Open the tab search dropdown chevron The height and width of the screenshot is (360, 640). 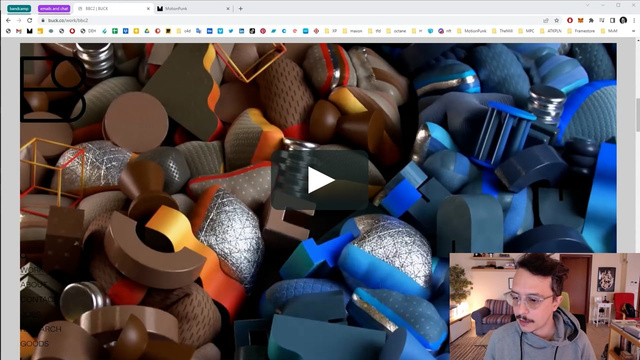(x=587, y=5)
